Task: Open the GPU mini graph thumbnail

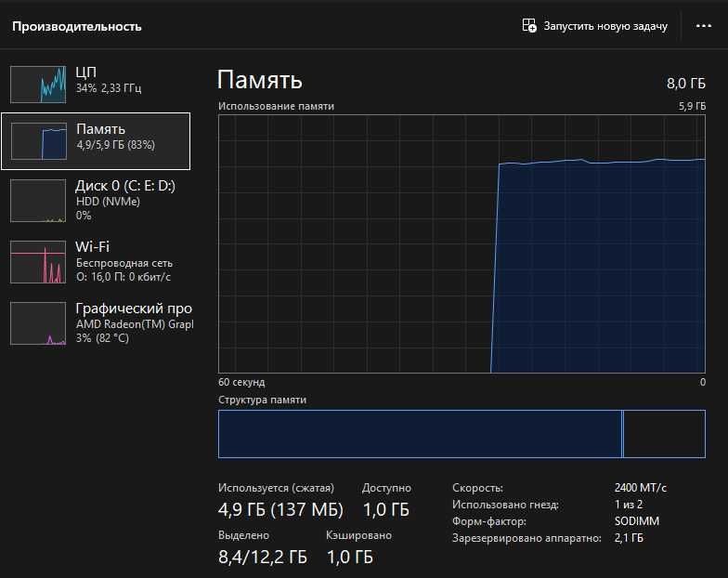Action: point(38,323)
